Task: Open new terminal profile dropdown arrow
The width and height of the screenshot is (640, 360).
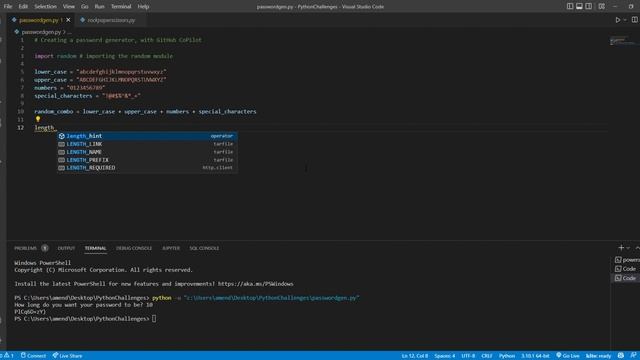Action: point(628,248)
